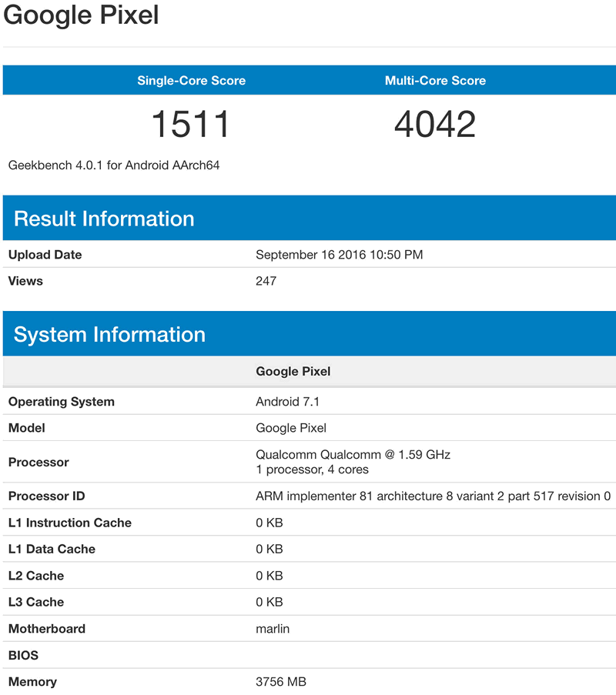This screenshot has height=695, width=616.
Task: Click the 'Google Pixel' page title
Action: point(81,15)
